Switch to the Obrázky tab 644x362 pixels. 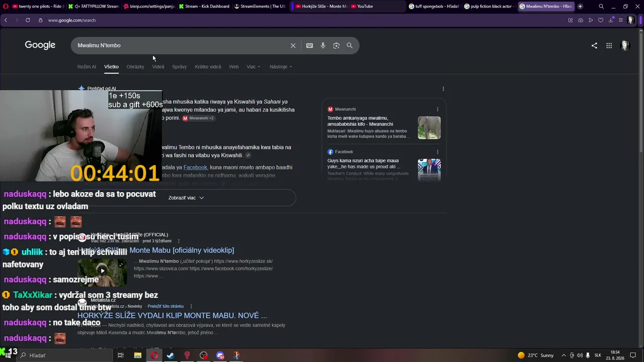click(135, 67)
